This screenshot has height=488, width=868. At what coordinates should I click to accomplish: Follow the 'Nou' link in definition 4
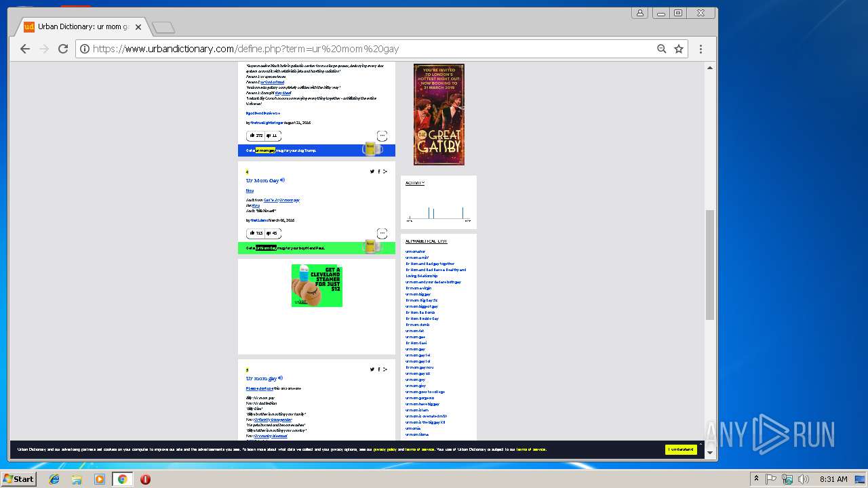point(250,191)
